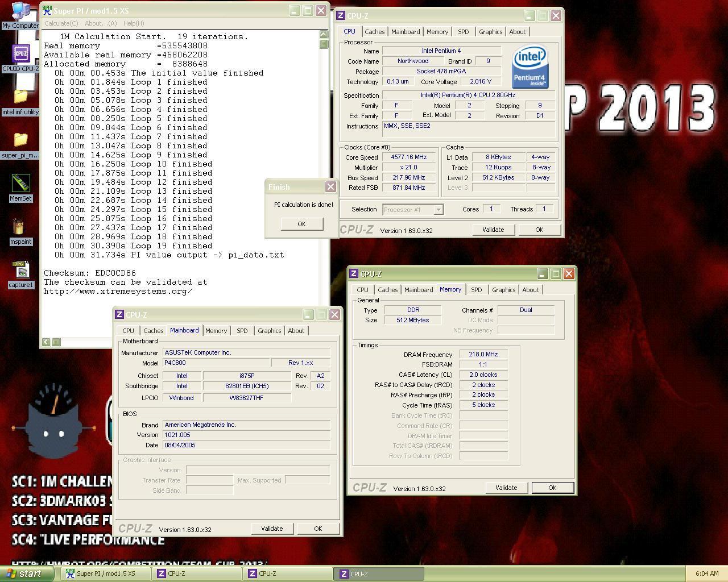This screenshot has height=582, width=728.
Task: Open mspaint desktop shortcut
Action: click(x=20, y=231)
